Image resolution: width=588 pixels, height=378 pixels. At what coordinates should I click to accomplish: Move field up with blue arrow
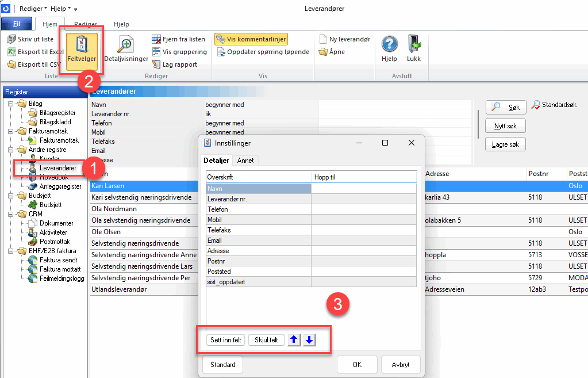pyautogui.click(x=294, y=340)
